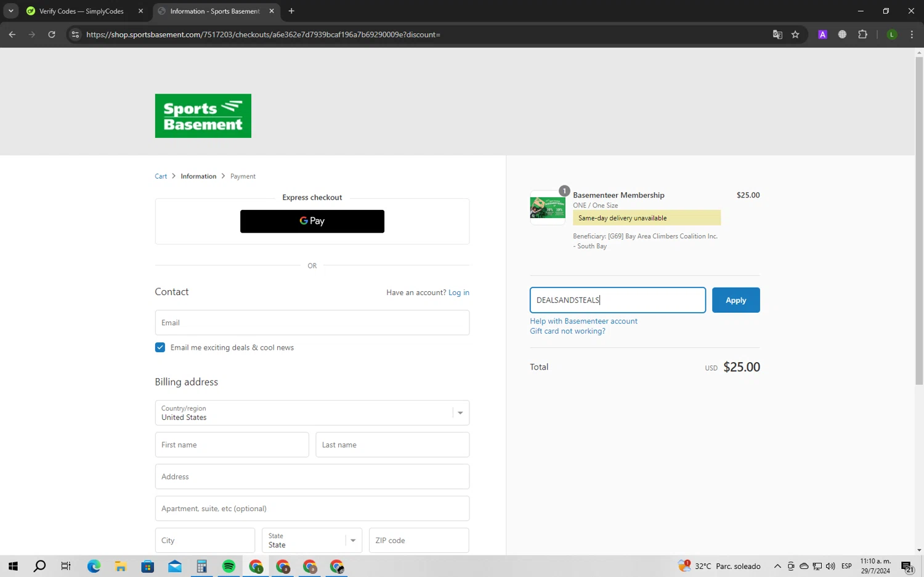Click the Payment breadcrumb step
924x577 pixels.
tap(243, 176)
